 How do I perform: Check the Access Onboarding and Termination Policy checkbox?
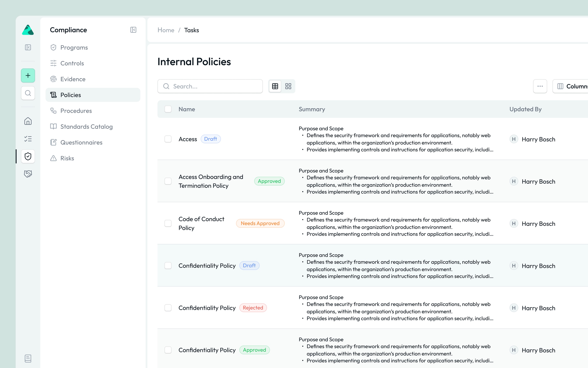tap(168, 181)
